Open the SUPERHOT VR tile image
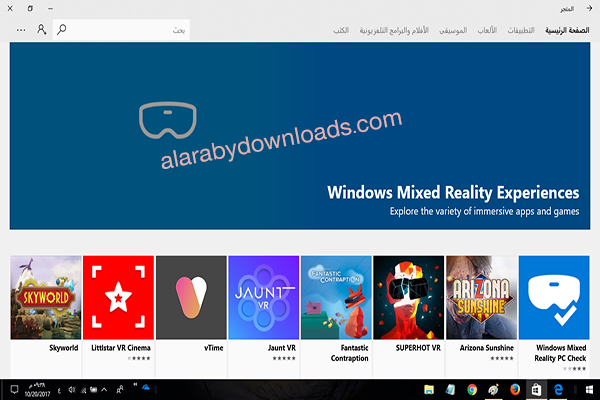The height and width of the screenshot is (400, 600). [409, 297]
